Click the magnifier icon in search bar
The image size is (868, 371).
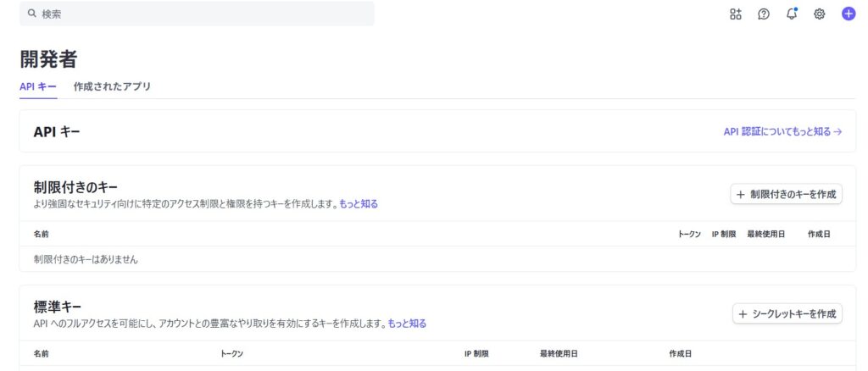[x=31, y=14]
